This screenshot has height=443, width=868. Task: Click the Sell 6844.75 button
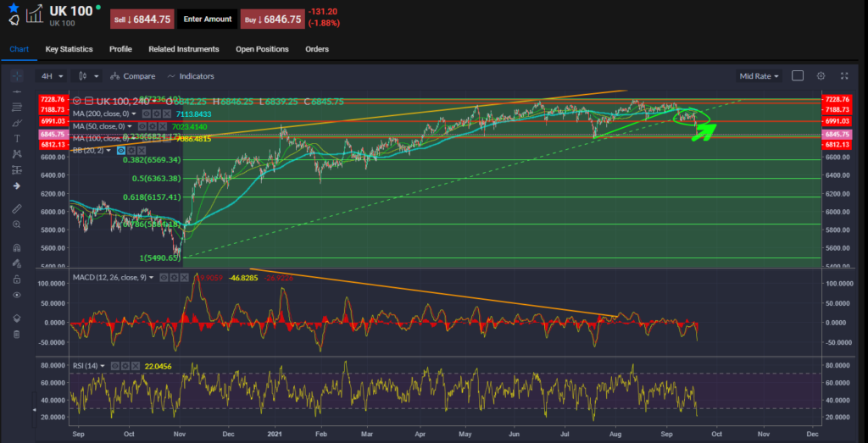pyautogui.click(x=142, y=19)
